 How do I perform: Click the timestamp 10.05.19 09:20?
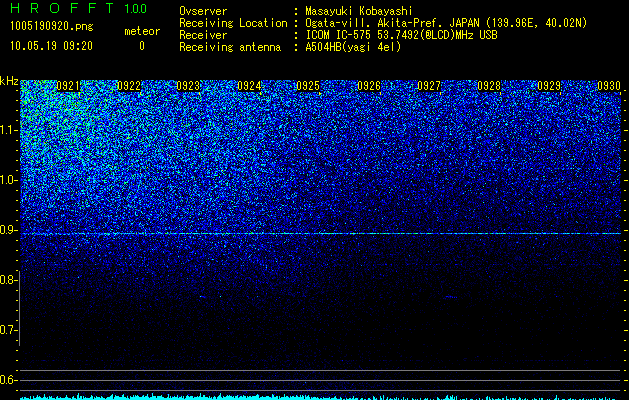pos(51,46)
